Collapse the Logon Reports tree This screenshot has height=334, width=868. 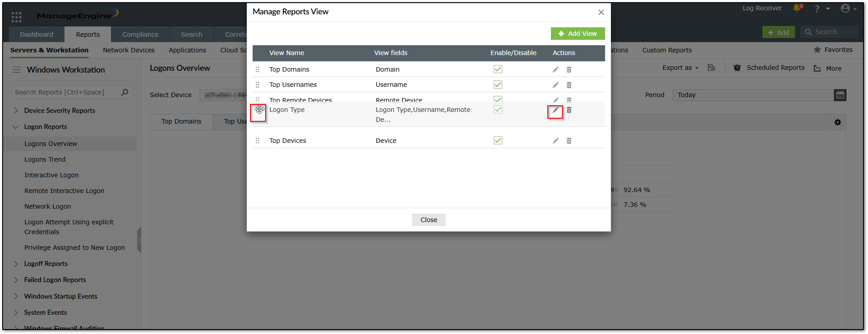point(16,127)
